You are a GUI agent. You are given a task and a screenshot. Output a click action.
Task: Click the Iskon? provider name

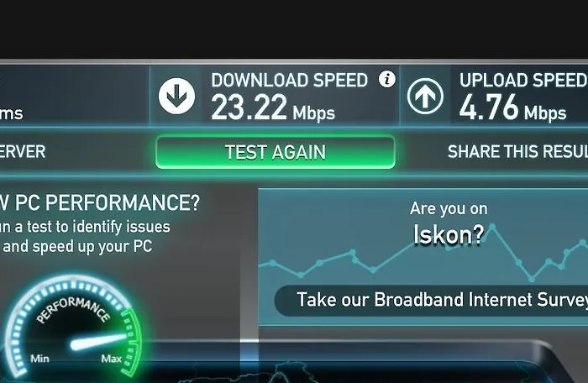pyautogui.click(x=449, y=235)
